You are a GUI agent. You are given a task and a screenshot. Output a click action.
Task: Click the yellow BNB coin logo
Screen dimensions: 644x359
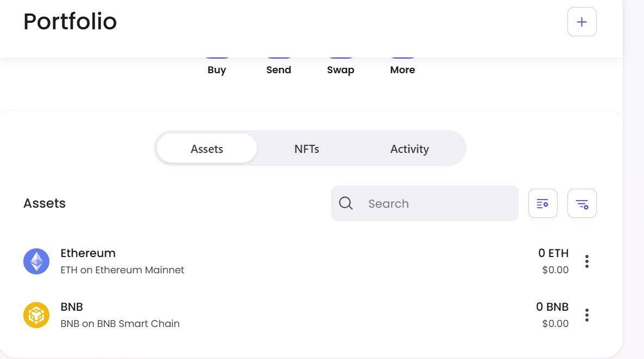(x=36, y=315)
